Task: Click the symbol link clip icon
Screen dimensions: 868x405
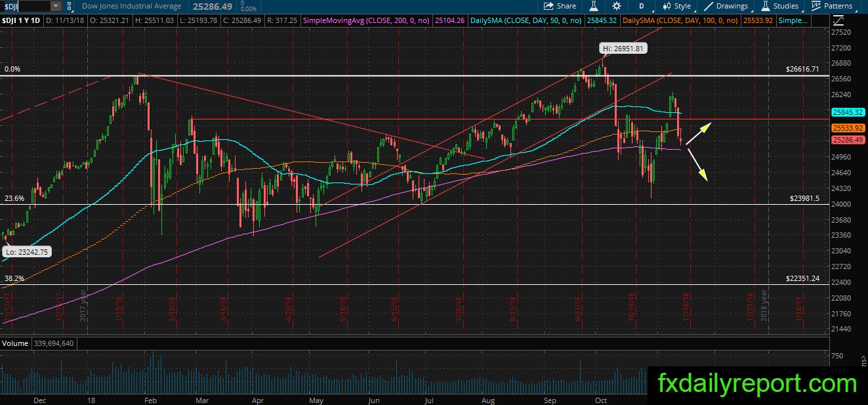Action: (70, 6)
